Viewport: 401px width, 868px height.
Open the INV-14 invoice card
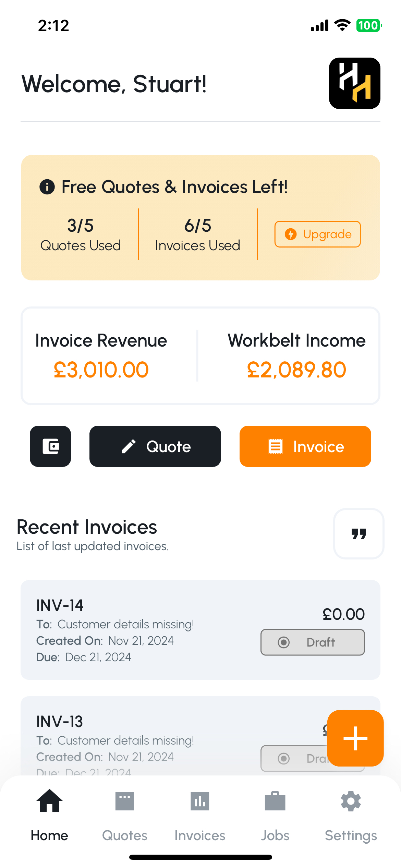pyautogui.click(x=200, y=630)
